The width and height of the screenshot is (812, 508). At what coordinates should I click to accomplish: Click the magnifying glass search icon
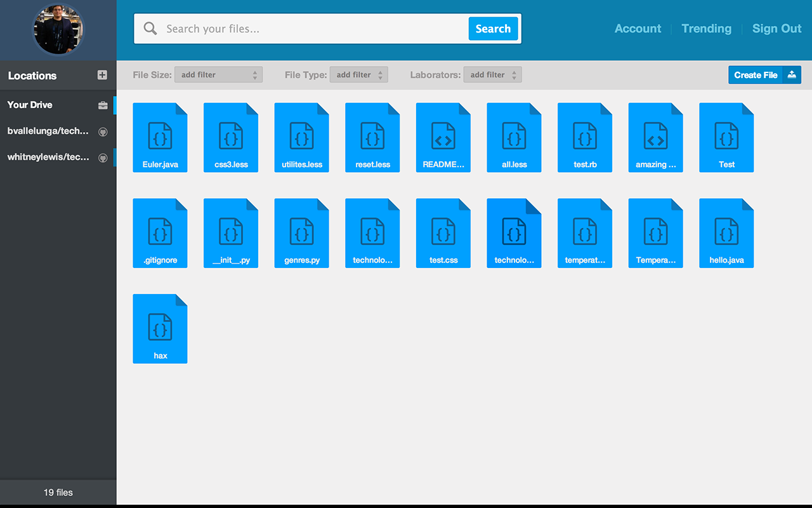[150, 29]
